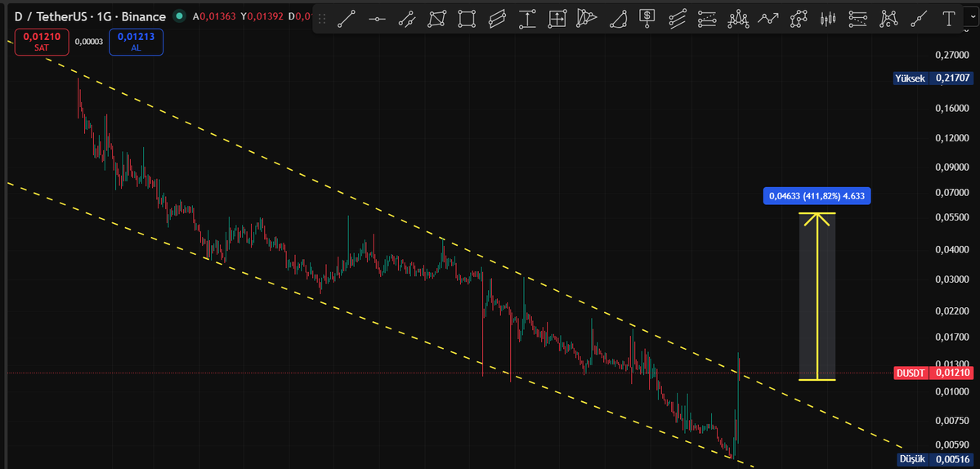Click the 0,02200 price axis label
The width and height of the screenshot is (980, 469).
click(x=952, y=311)
